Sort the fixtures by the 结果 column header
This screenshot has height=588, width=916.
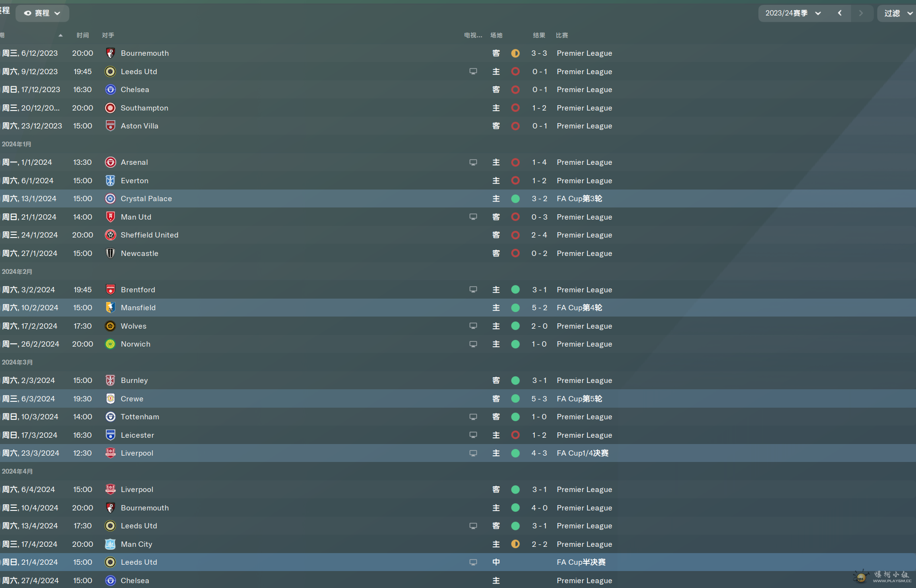[539, 35]
